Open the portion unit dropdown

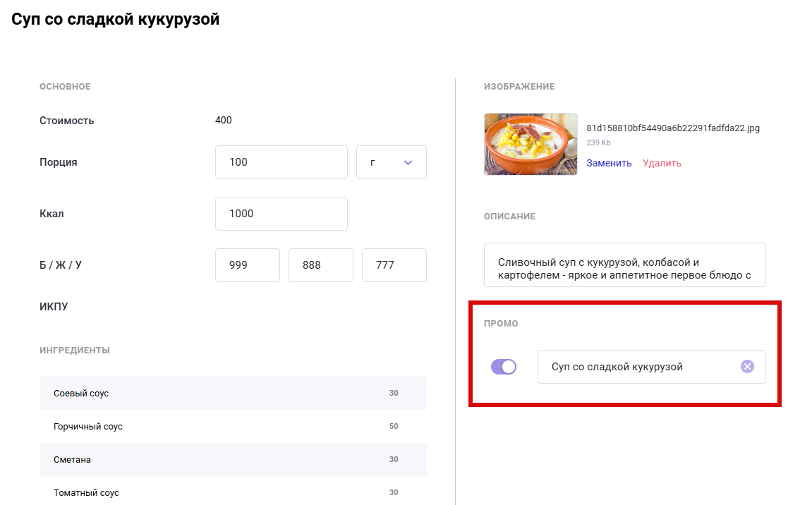pos(392,162)
